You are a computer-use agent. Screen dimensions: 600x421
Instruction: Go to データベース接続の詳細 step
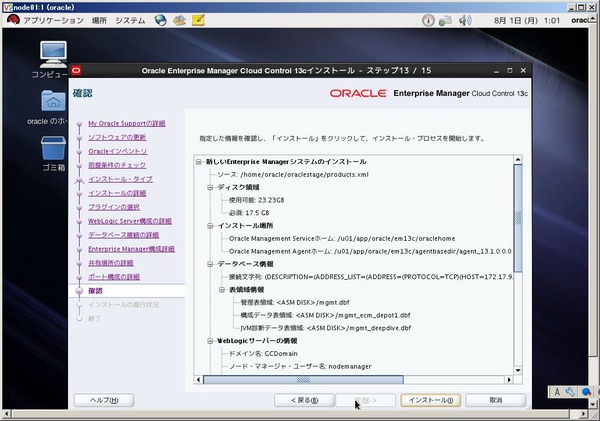pos(124,235)
